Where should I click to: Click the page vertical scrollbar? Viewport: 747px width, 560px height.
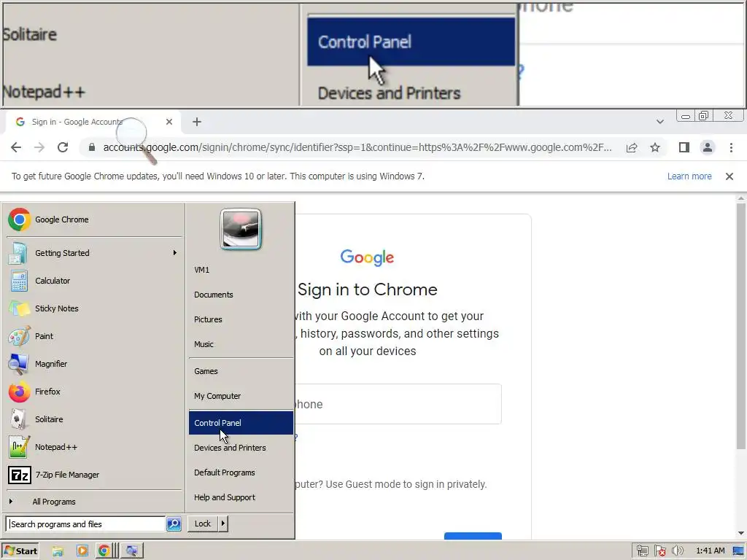point(741,326)
